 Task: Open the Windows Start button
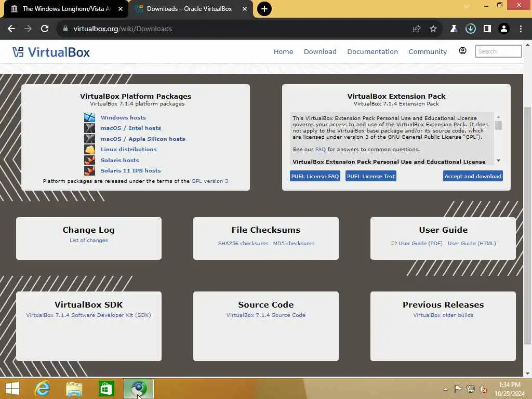12,389
